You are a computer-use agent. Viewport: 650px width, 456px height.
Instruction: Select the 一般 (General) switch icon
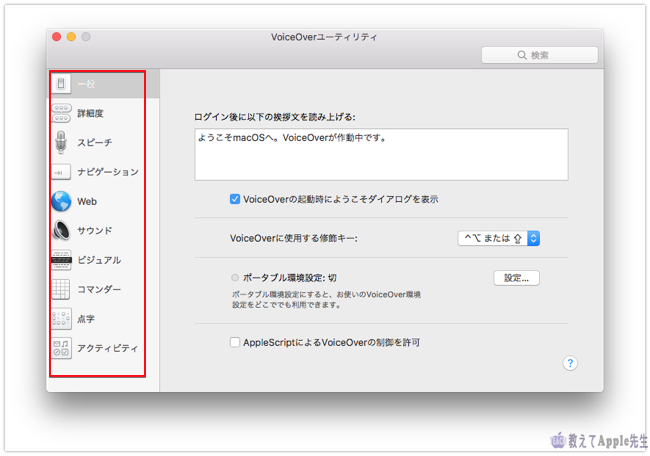click(x=61, y=84)
